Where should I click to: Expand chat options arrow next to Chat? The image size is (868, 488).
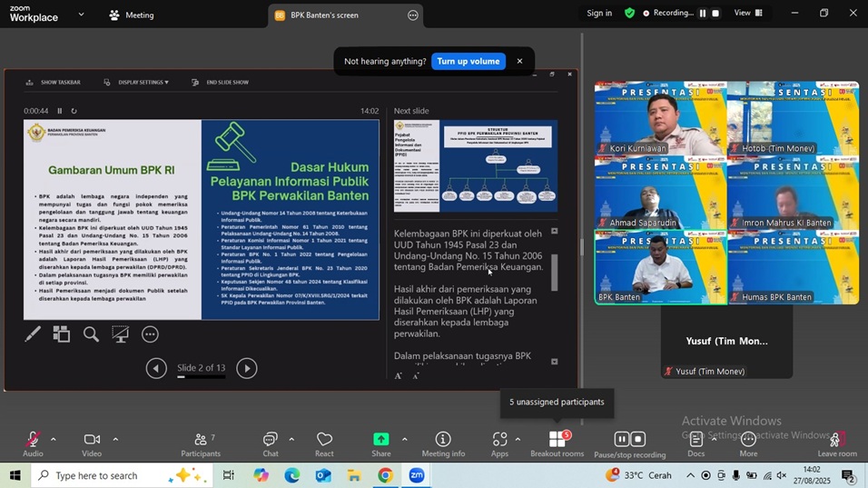(291, 439)
